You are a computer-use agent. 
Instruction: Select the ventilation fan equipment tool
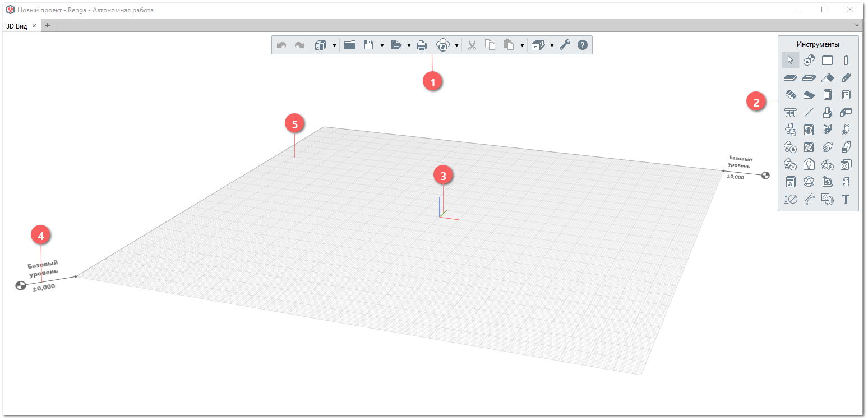coord(809,147)
